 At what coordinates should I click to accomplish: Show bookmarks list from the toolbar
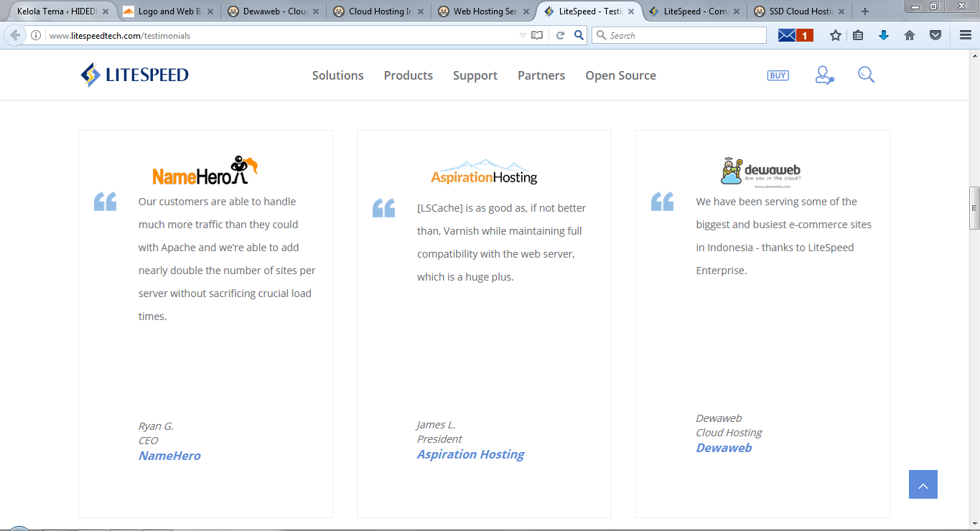(x=858, y=35)
